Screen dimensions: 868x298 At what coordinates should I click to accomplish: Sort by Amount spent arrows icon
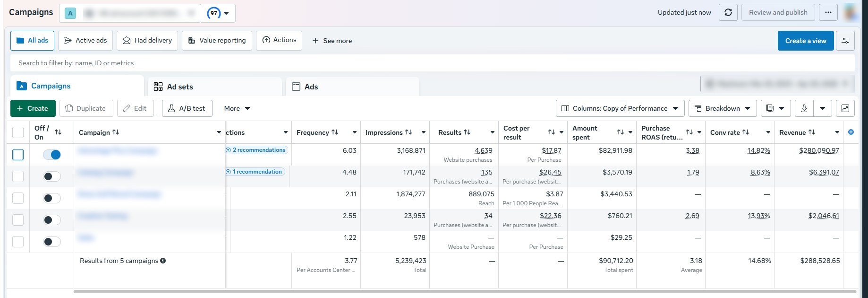coord(621,132)
